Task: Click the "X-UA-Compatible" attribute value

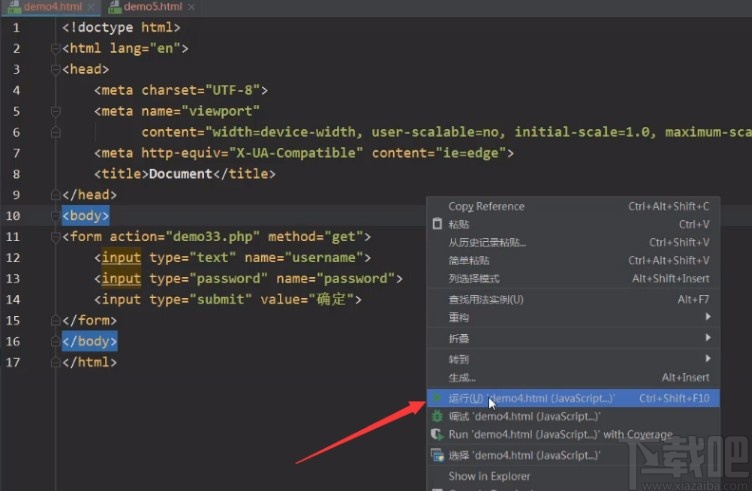Action: click(x=296, y=153)
